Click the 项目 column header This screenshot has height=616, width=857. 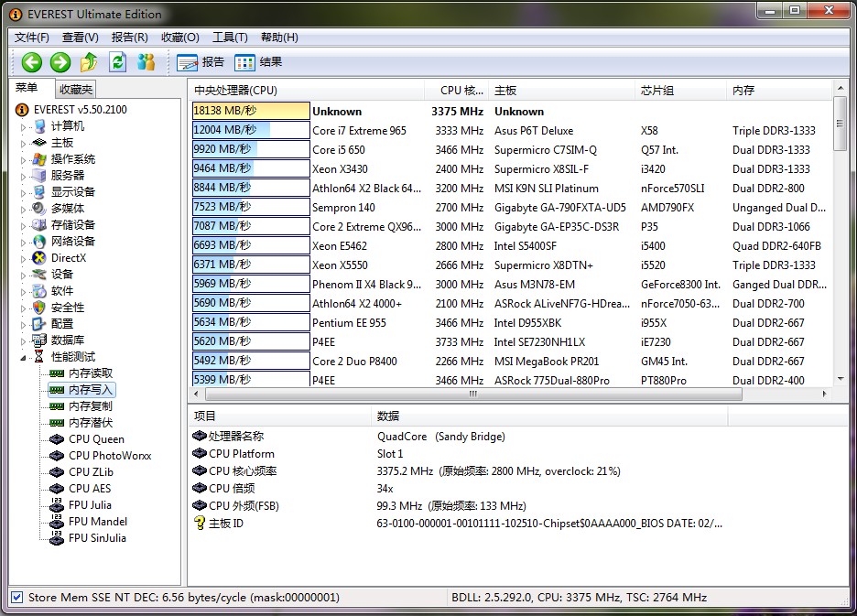(280, 416)
